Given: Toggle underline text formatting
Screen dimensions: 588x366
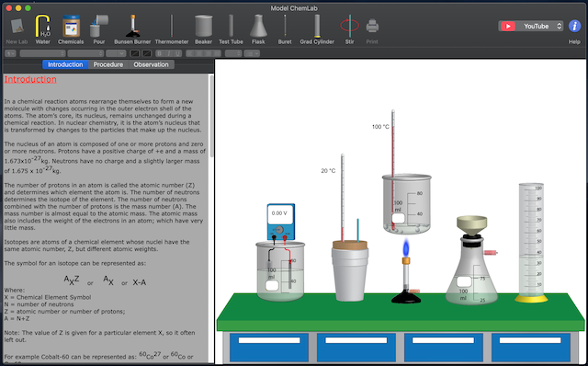Looking at the screenshot, I should pyautogui.click(x=177, y=53).
